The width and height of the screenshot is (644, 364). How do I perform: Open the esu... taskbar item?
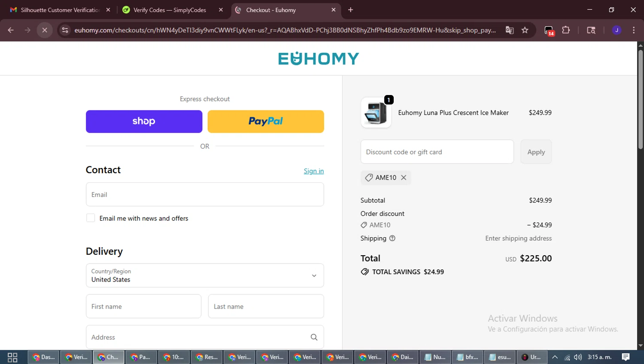pos(500,357)
